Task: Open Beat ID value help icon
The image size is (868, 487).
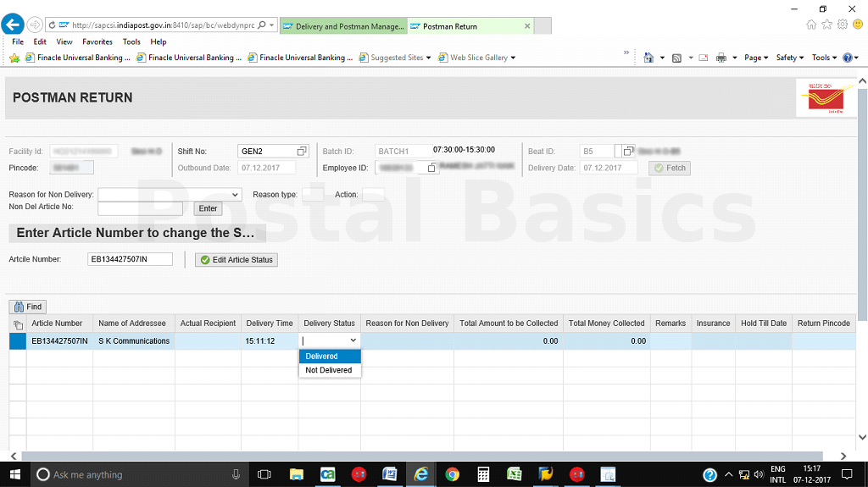Action: [x=628, y=152]
